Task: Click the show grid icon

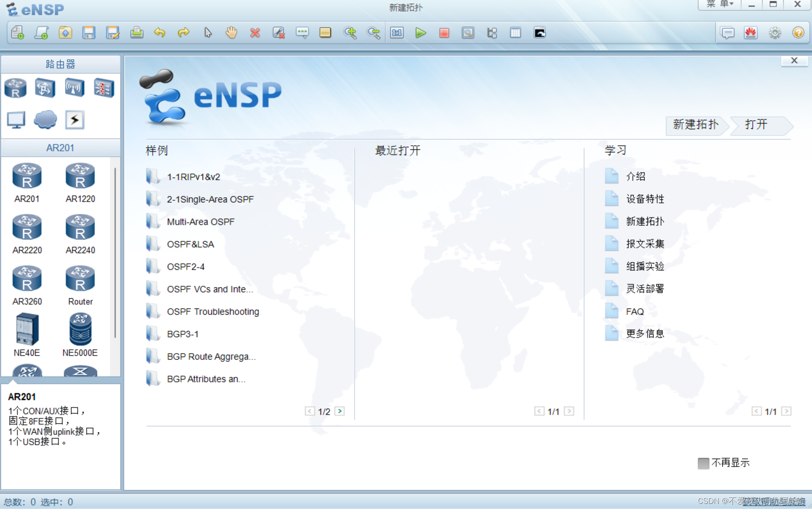Action: [515, 33]
